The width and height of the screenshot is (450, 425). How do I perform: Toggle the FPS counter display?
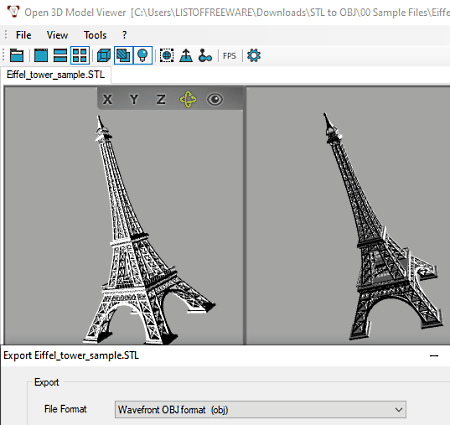point(229,56)
